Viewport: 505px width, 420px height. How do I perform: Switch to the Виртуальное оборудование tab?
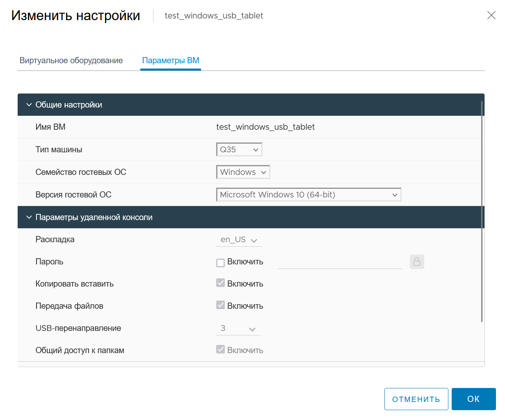(71, 61)
